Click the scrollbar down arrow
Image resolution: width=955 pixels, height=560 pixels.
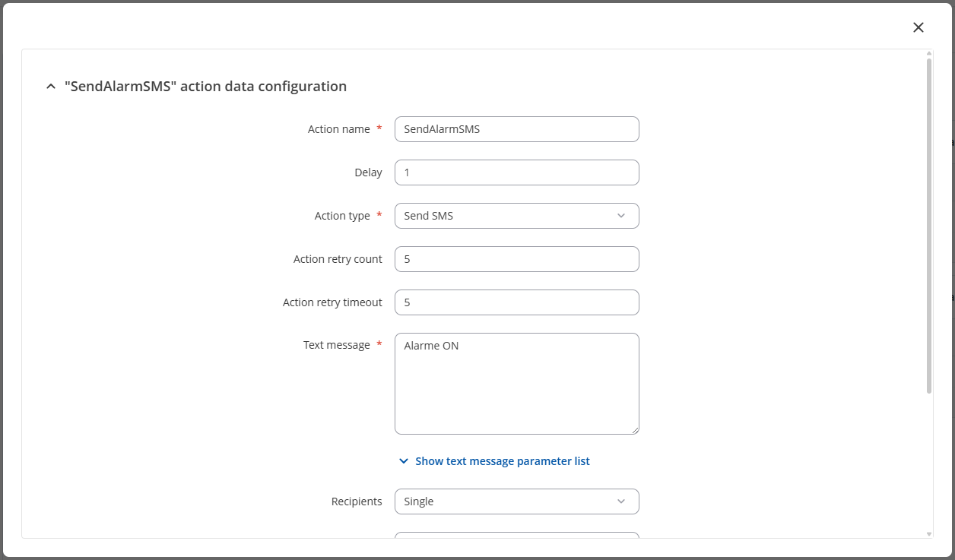click(x=929, y=534)
